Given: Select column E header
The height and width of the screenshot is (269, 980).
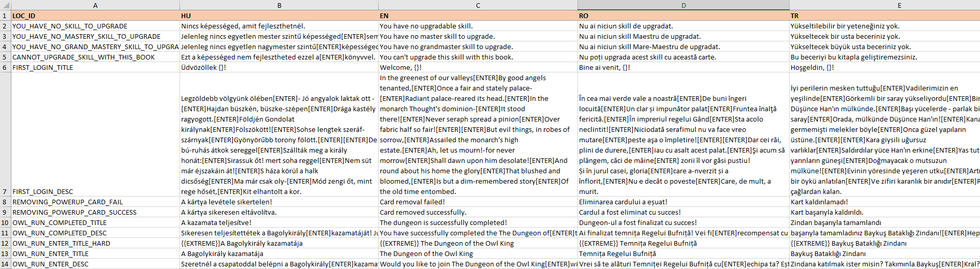Looking at the screenshot, I should (x=885, y=5).
